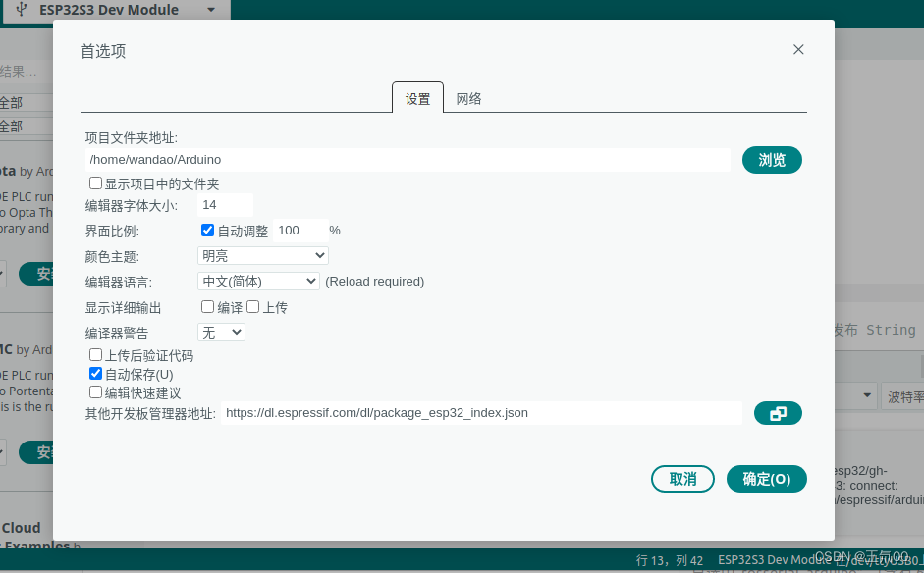Open the 编辑器语言 dropdown

259,280
